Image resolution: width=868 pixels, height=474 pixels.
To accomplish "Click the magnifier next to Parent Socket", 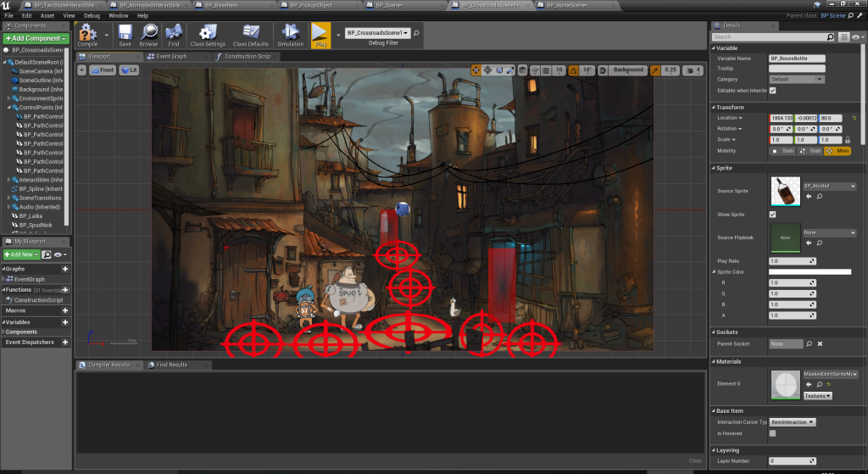I will coord(809,344).
